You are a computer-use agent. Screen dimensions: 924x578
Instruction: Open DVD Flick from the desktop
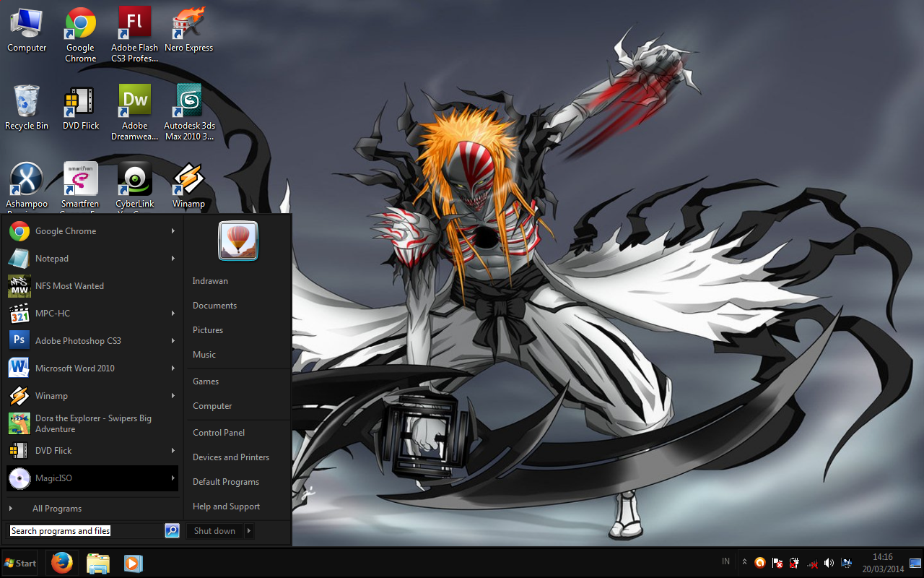point(79,100)
